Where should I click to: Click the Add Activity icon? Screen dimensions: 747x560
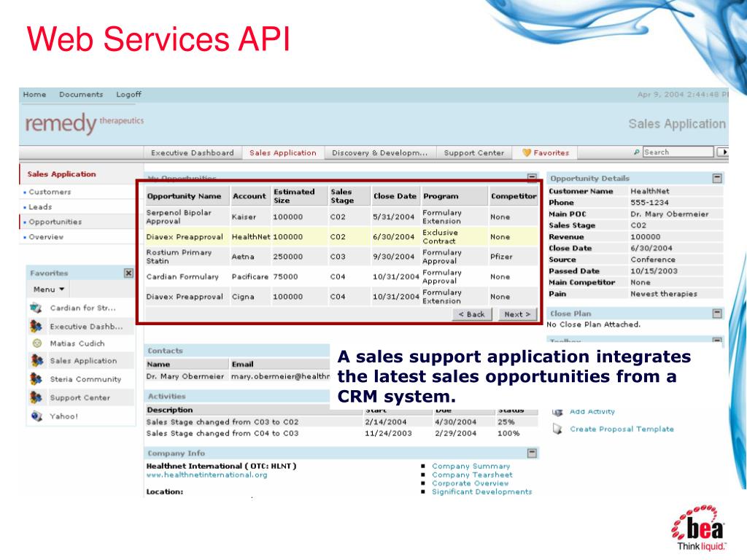[557, 411]
